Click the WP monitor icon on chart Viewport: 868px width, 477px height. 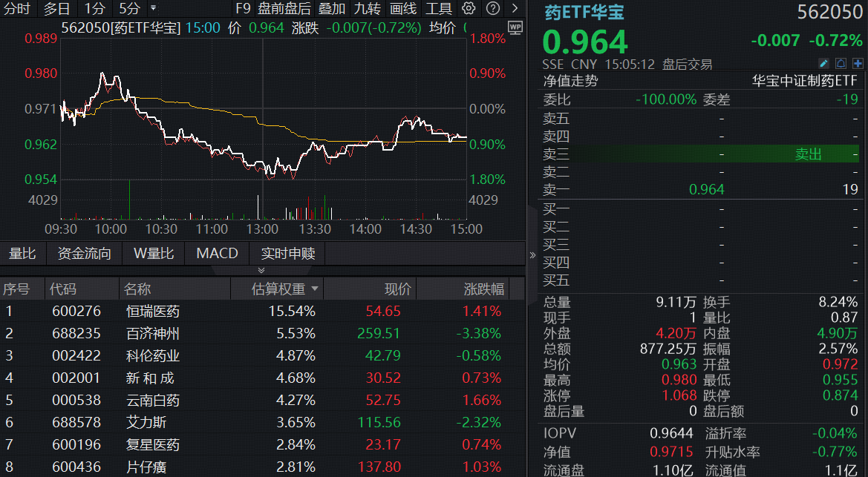point(515,27)
